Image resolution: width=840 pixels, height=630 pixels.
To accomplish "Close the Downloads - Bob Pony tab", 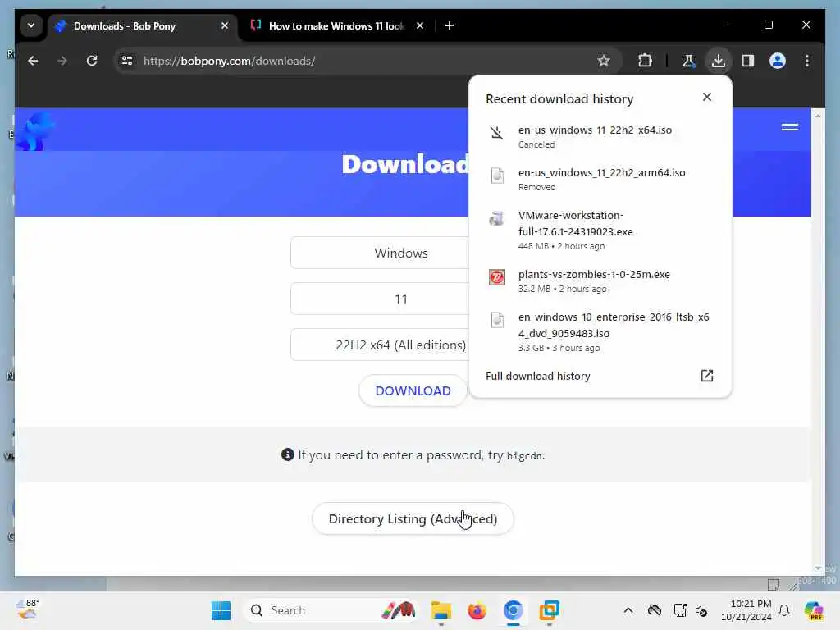I will pyautogui.click(x=225, y=25).
